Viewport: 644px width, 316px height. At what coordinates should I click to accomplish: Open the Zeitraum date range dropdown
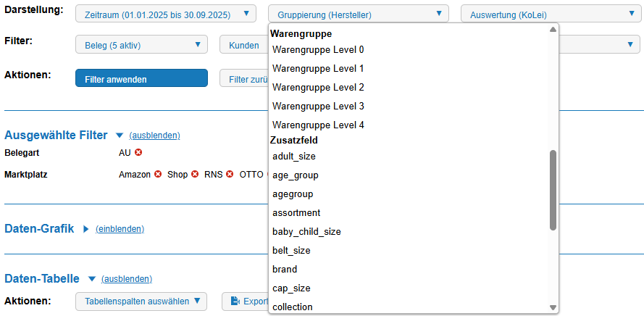click(x=166, y=14)
